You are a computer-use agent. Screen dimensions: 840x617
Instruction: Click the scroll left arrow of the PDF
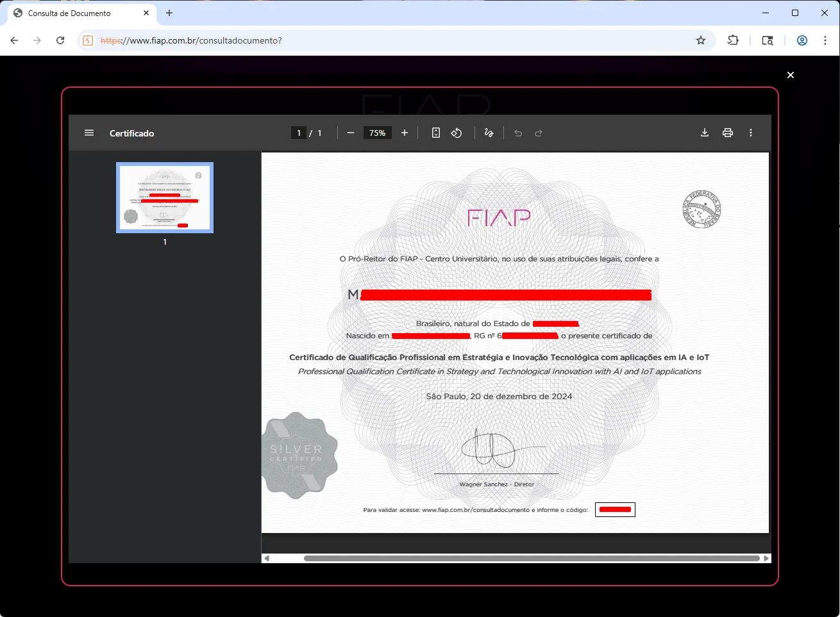click(267, 559)
